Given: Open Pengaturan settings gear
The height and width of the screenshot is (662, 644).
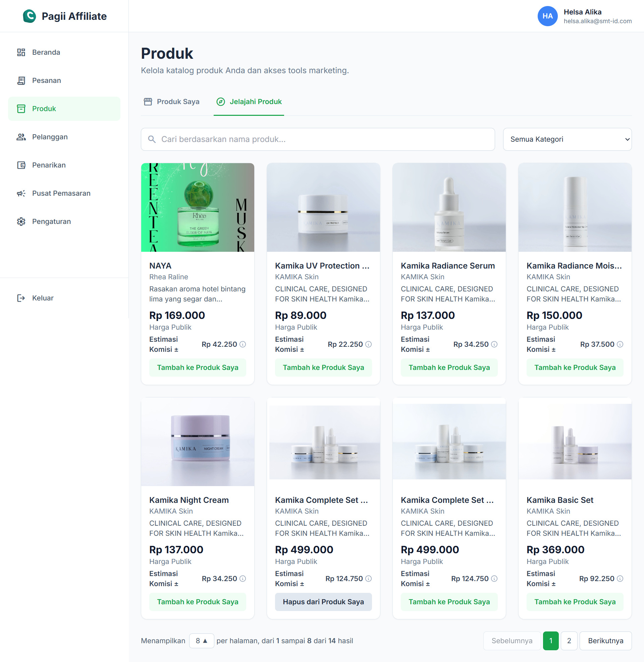Looking at the screenshot, I should (21, 221).
